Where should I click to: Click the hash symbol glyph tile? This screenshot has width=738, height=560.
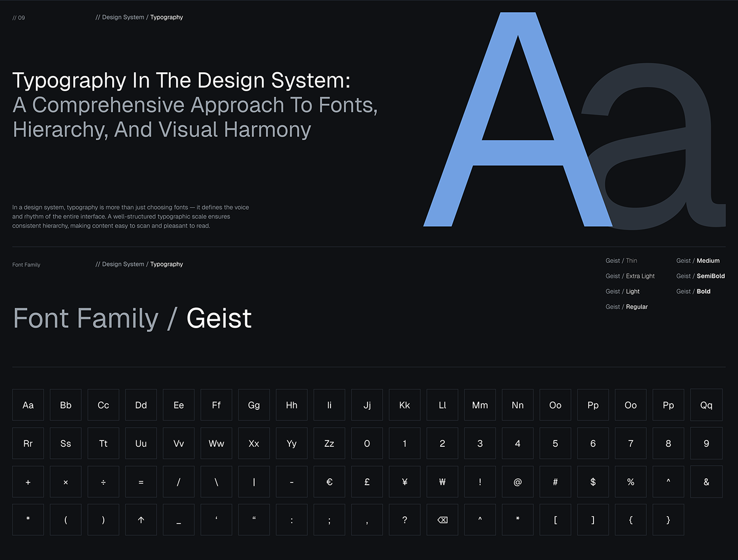point(555,482)
